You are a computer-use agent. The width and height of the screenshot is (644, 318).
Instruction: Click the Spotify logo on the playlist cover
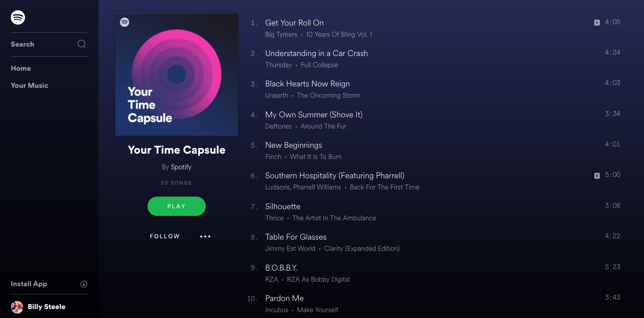[x=125, y=22]
